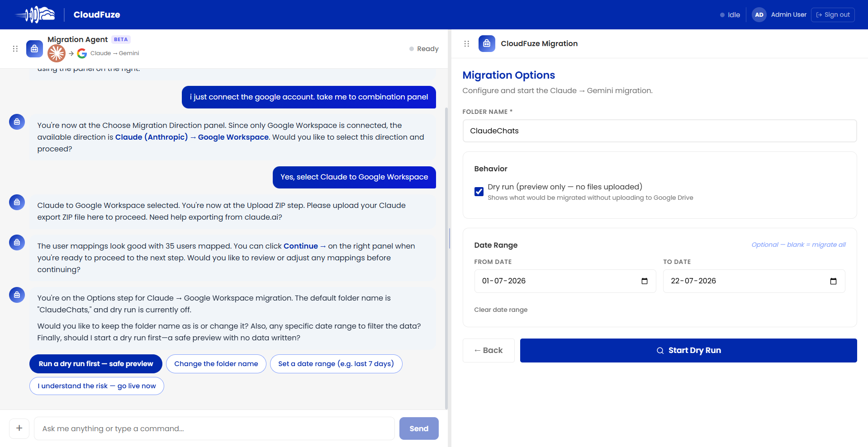Click the chat panel vertical scrollbar

(x=446, y=258)
